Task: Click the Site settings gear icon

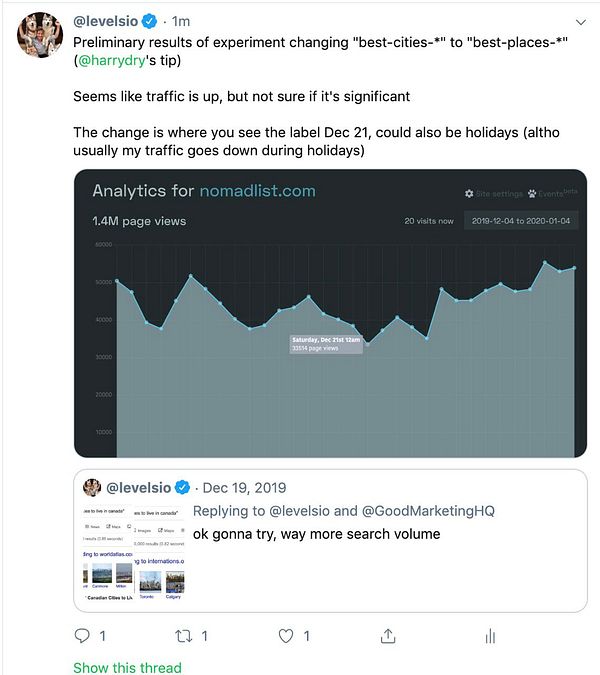Action: (x=470, y=193)
